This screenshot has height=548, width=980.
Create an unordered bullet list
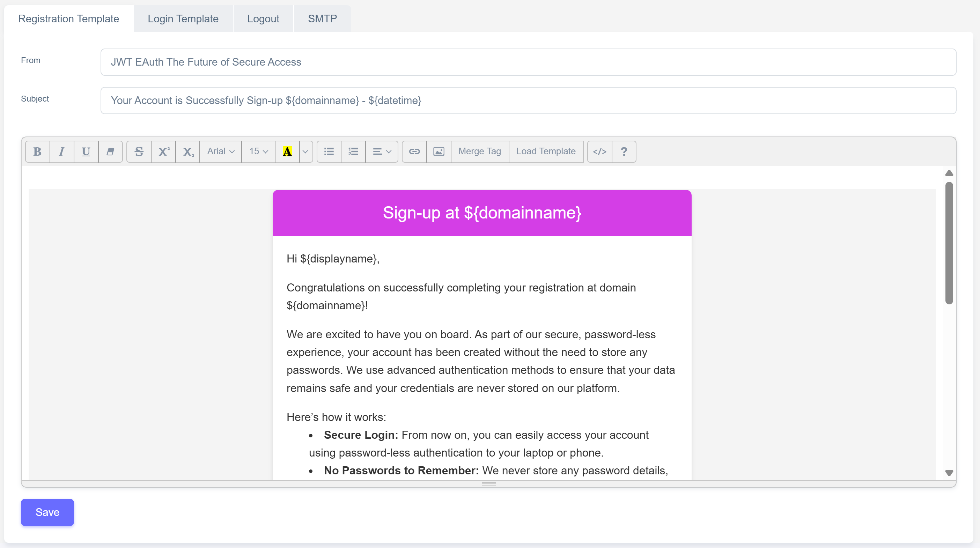click(x=328, y=151)
